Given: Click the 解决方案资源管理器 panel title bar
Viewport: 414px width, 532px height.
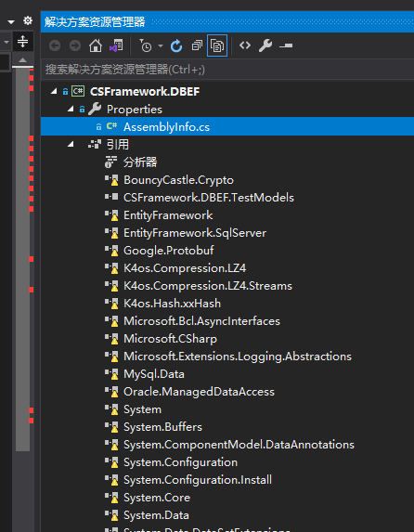Looking at the screenshot, I should pyautogui.click(x=227, y=22).
